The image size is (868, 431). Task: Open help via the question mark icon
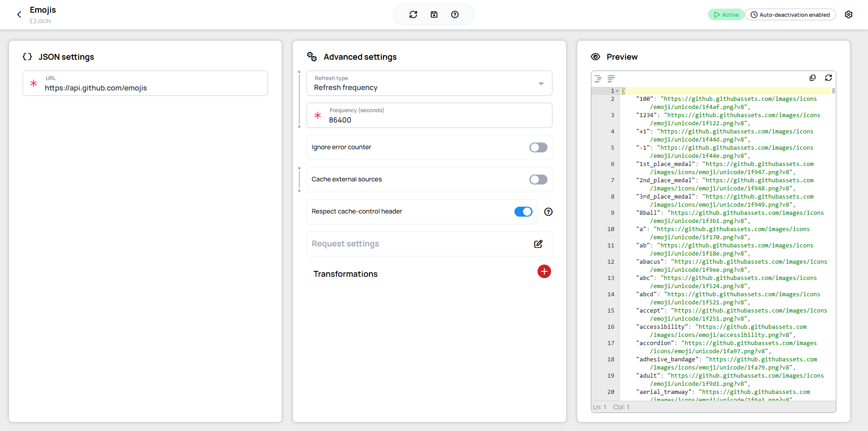(455, 14)
